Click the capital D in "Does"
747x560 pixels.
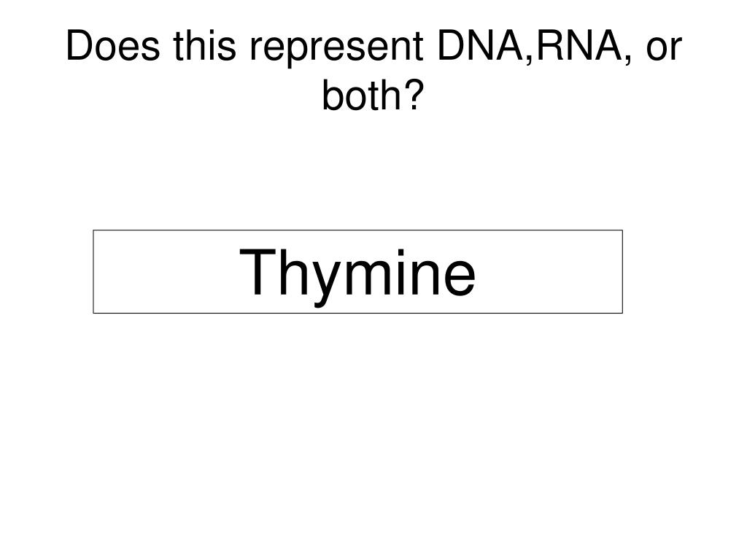[80, 46]
